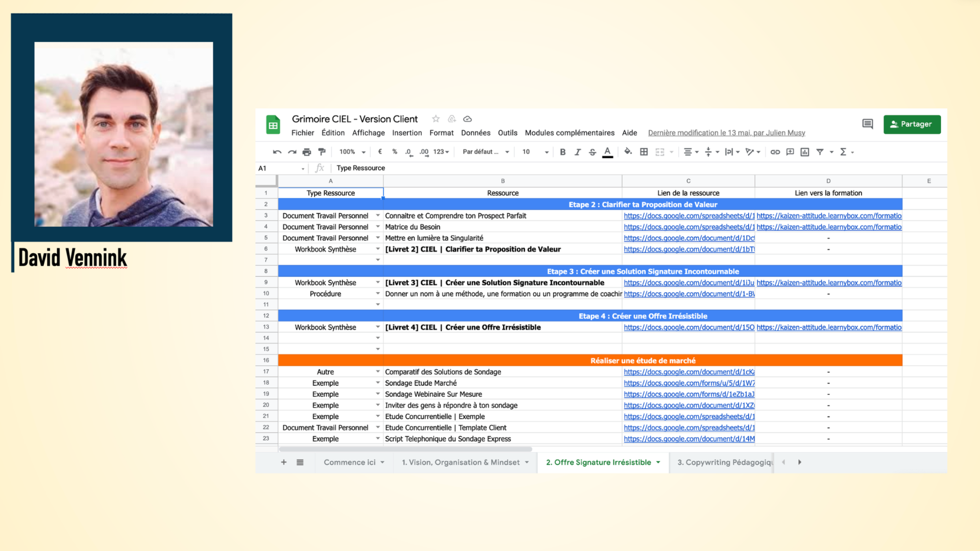Click the green Partager button
Image resolution: width=980 pixels, height=551 pixels.
pyautogui.click(x=912, y=124)
